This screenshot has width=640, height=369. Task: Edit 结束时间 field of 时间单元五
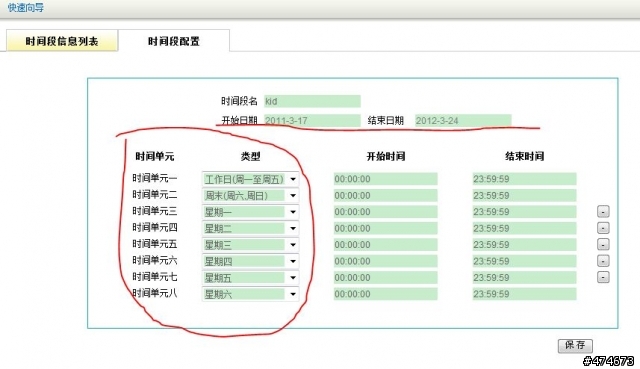(x=524, y=245)
